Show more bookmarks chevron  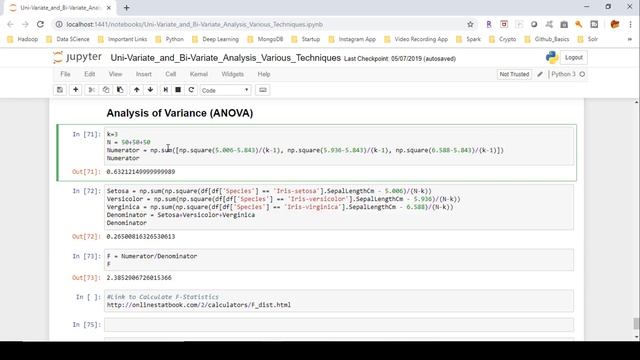coord(629,40)
